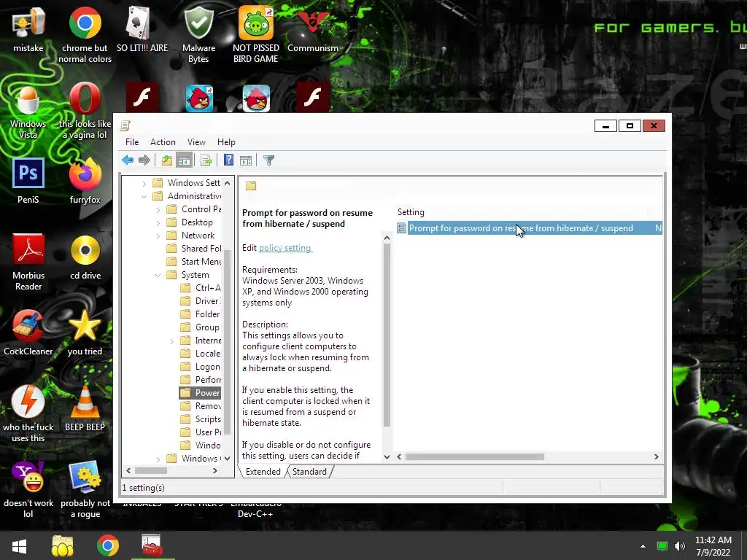The height and width of the screenshot is (560, 747).
Task: Show hidden tray icons arrow
Action: pyautogui.click(x=643, y=546)
